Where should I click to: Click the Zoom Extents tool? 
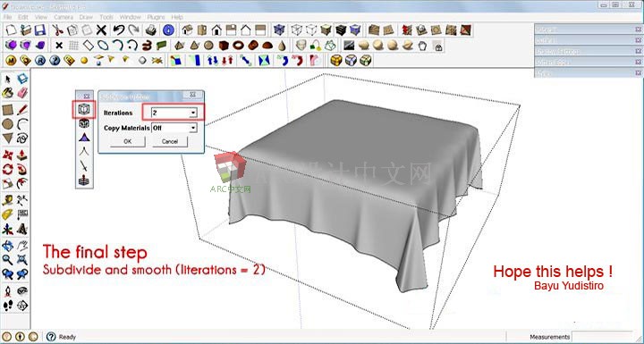point(22,259)
